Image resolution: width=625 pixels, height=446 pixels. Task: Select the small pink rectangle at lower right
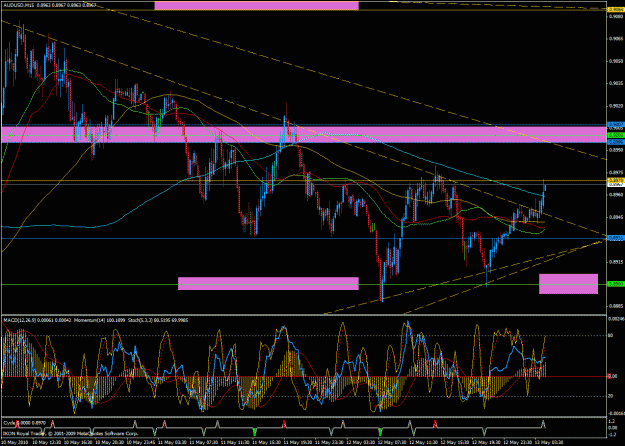568,284
